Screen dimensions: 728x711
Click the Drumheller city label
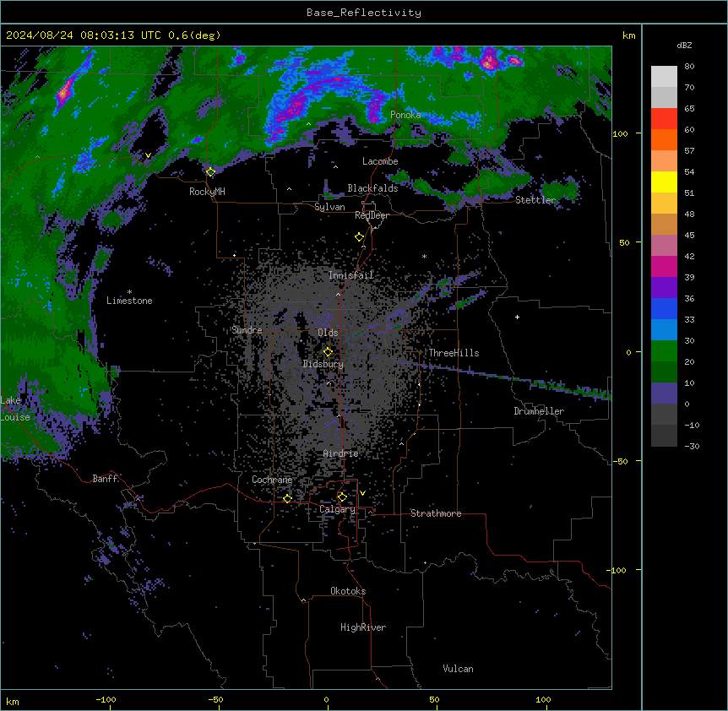539,411
